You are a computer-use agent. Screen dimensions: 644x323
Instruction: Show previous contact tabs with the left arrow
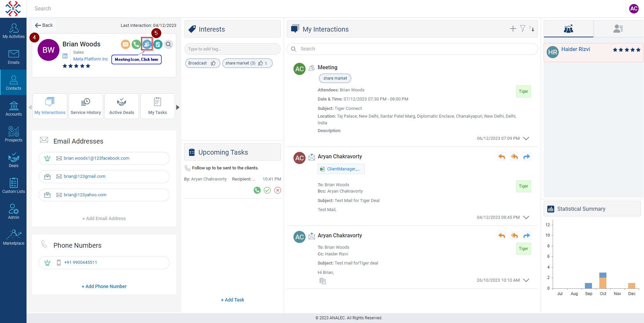click(30, 107)
